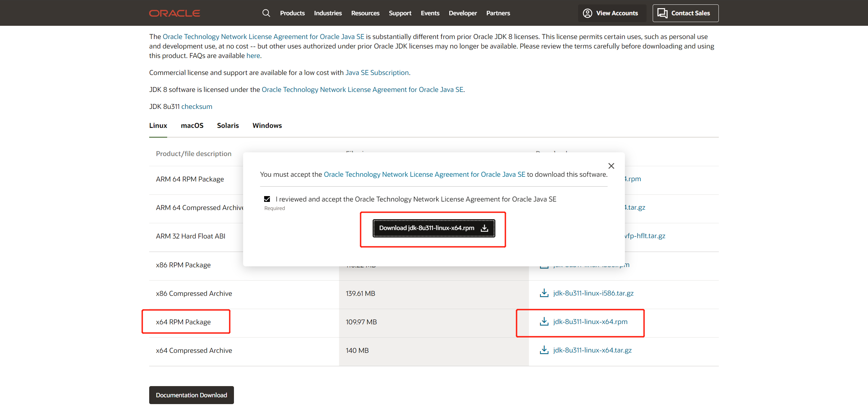Image resolution: width=868 pixels, height=418 pixels.
Task: Click download icon for jdk-8u311-linux-x64.rpm row
Action: point(544,322)
